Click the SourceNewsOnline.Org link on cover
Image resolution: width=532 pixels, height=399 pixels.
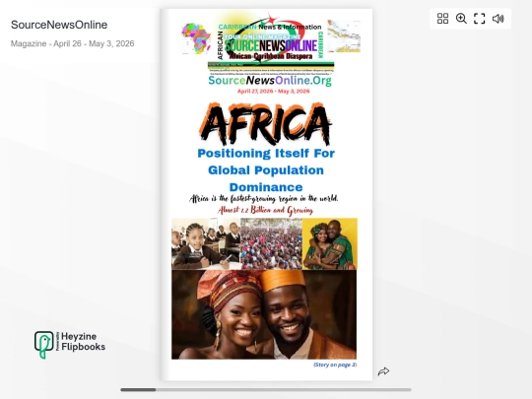(x=270, y=81)
